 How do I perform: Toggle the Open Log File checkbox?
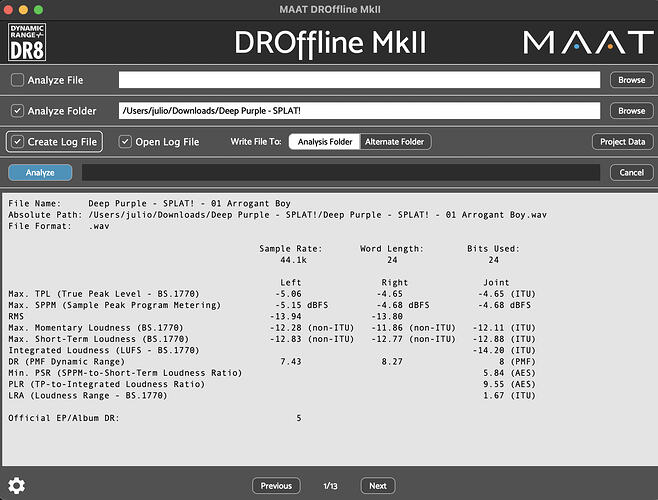[125, 142]
